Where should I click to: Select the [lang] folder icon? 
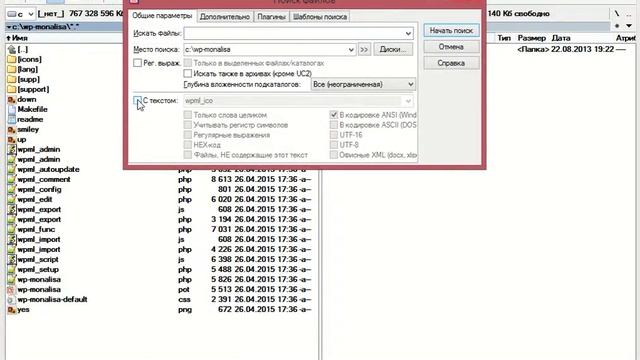coord(12,69)
